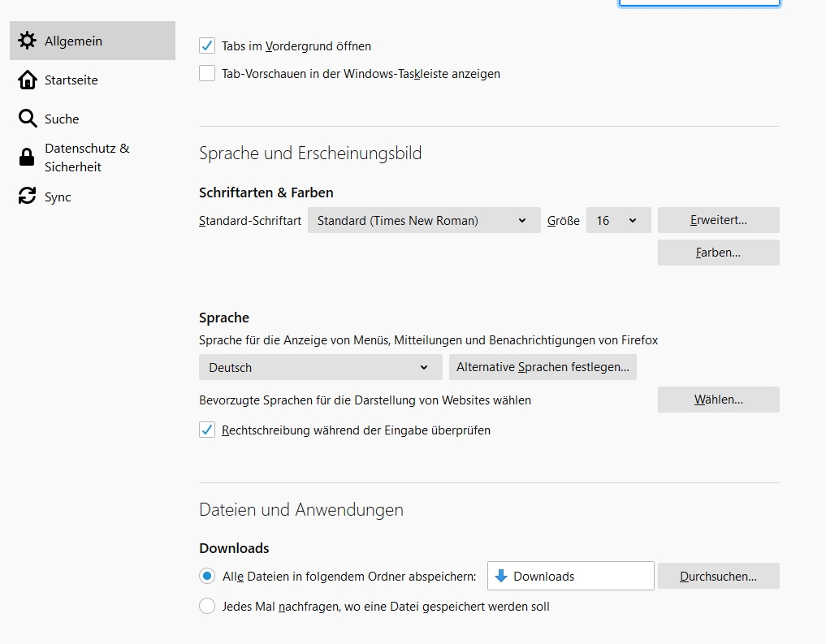This screenshot has height=644, width=826.
Task: Expand the Deutsch language dropdown
Action: (320, 367)
